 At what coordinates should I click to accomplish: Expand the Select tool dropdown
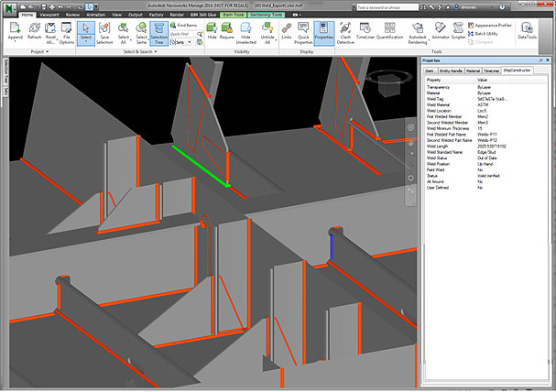point(85,42)
